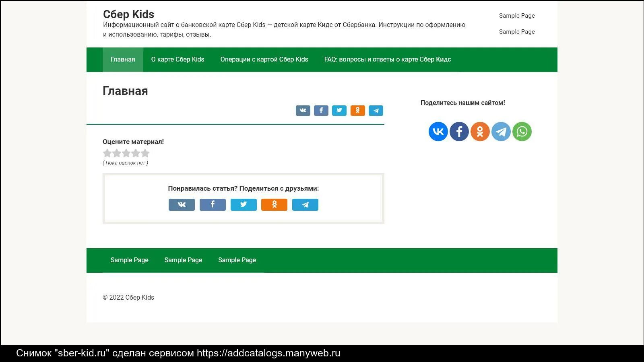Rate the material five stars

145,153
